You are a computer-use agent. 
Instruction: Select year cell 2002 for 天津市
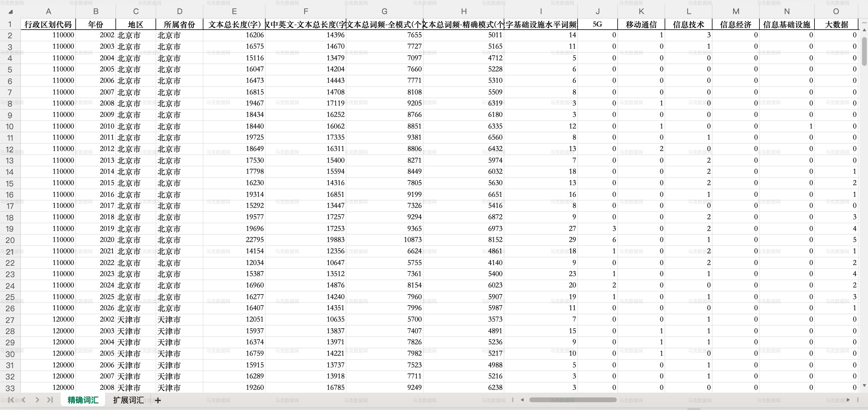(x=96, y=319)
